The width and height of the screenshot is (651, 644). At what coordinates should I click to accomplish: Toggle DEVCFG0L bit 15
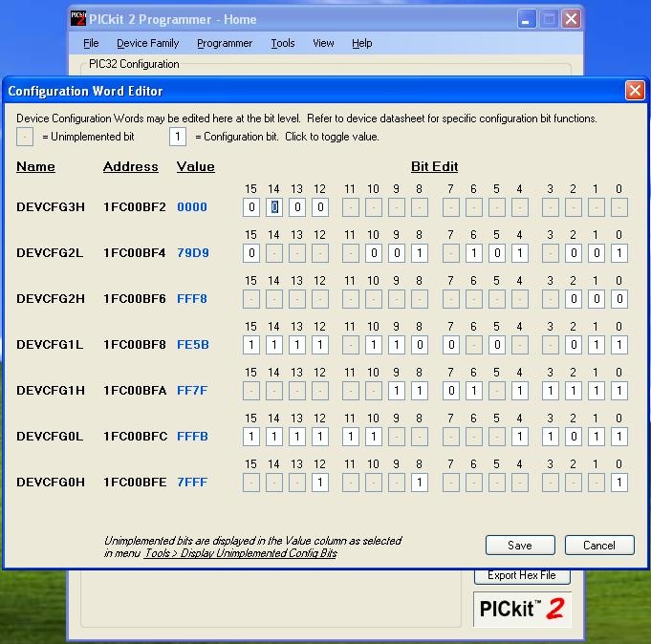251,437
